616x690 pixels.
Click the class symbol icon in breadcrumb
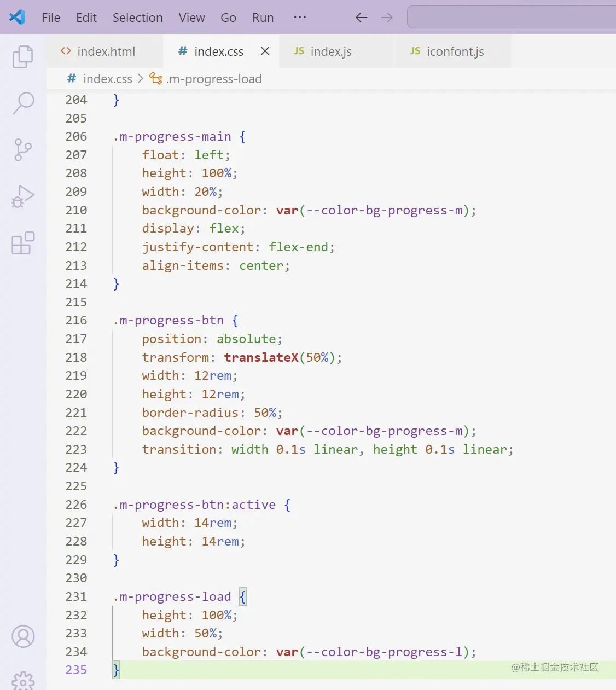pyautogui.click(x=156, y=79)
